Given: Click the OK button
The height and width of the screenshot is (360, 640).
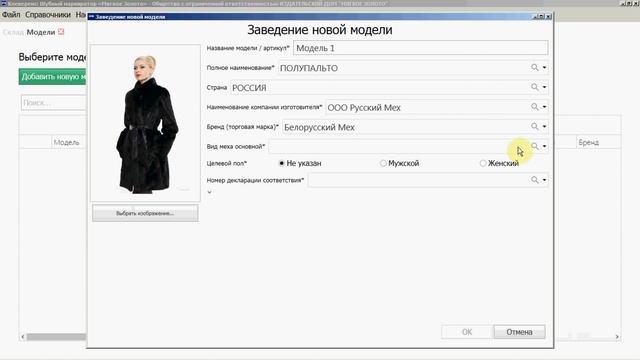Looking at the screenshot, I should click(467, 332).
